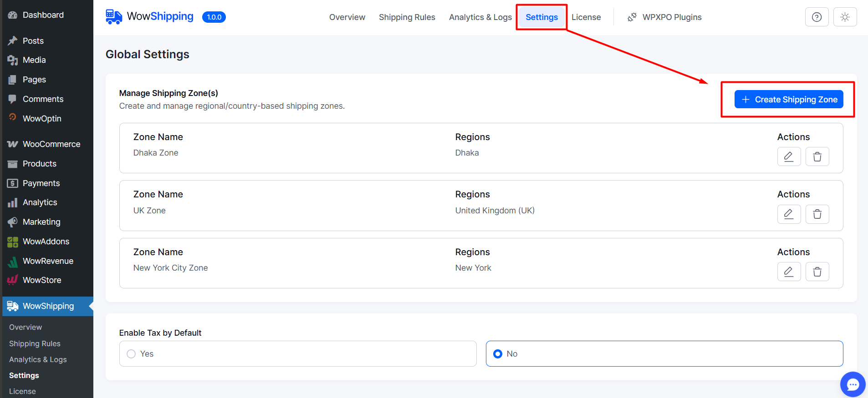
Task: Click the Comments bubble icon
Action: click(x=13, y=99)
